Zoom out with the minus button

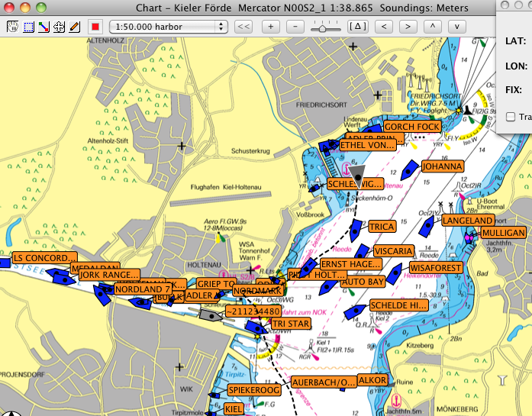click(295, 27)
